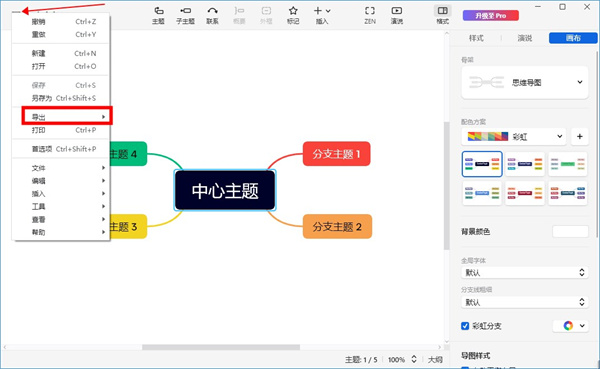Add a 子主题 subtopic from toolbar

pyautogui.click(x=186, y=15)
